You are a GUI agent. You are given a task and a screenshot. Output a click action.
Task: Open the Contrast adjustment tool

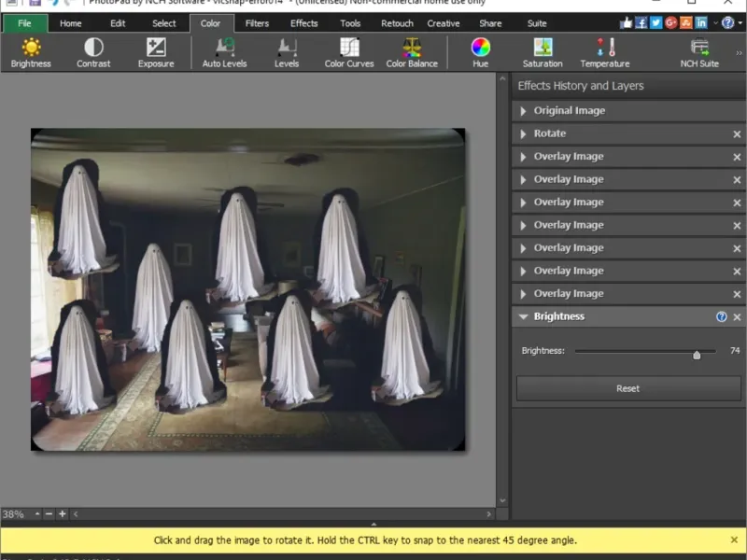[x=93, y=52]
